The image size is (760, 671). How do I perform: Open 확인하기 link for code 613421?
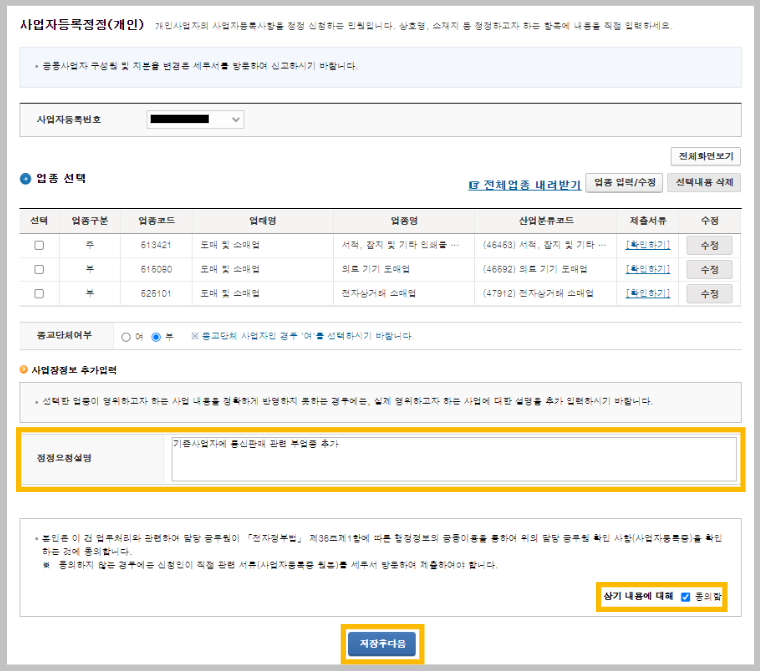coord(648,245)
